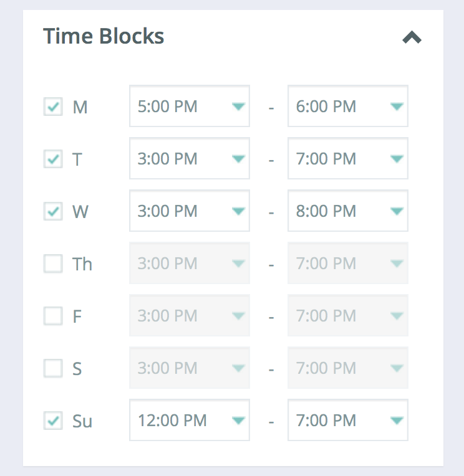Open Sunday start time 12:00 PM dropdown
The height and width of the screenshot is (476, 464).
[189, 421]
